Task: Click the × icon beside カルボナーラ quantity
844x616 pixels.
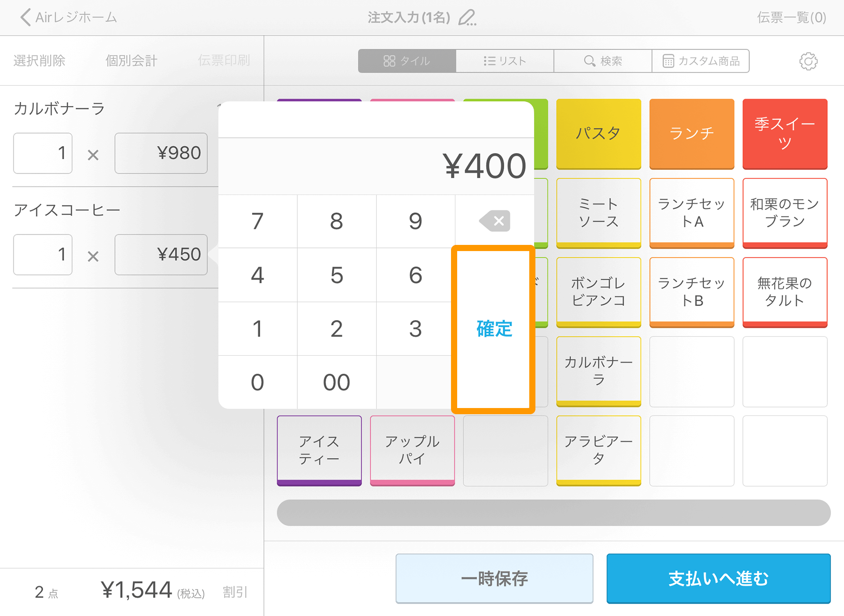Action: tap(93, 155)
